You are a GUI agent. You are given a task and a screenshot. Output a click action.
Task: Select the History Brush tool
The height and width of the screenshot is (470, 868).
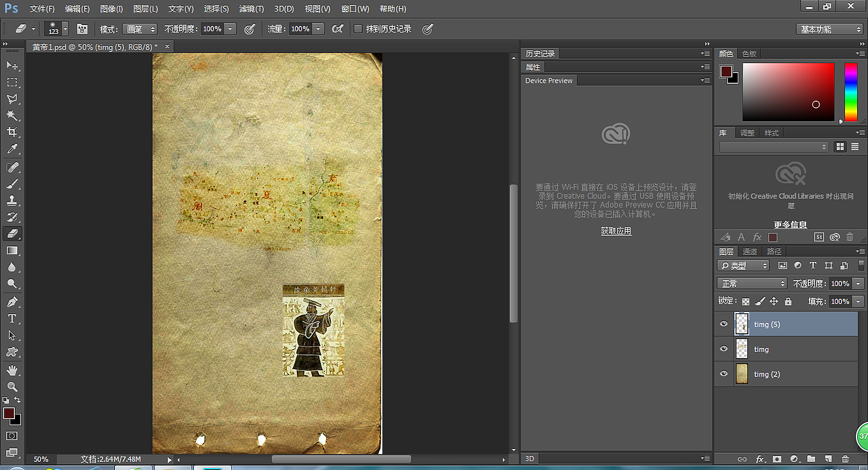(x=12, y=217)
